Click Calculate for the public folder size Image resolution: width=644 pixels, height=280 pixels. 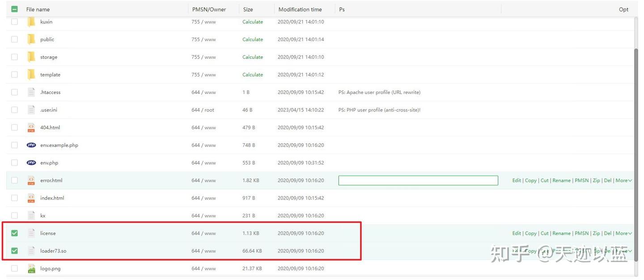[x=252, y=39]
